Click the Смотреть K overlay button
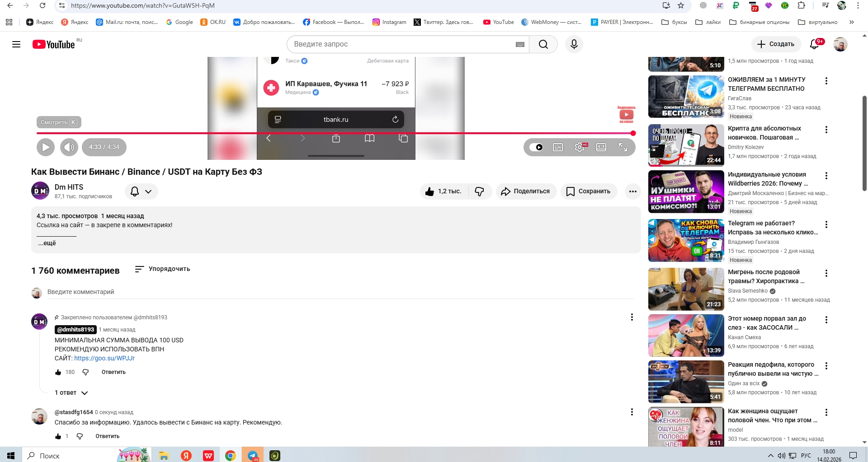868x462 pixels. click(59, 122)
